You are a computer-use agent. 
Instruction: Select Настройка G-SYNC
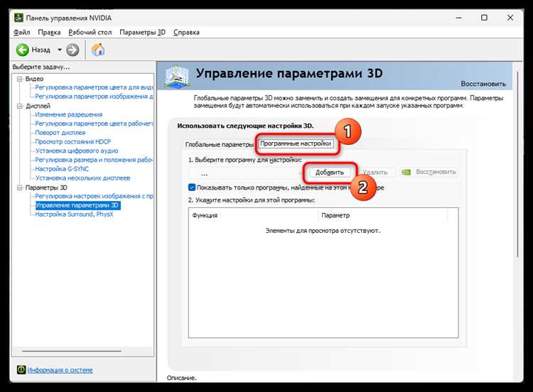(x=62, y=169)
